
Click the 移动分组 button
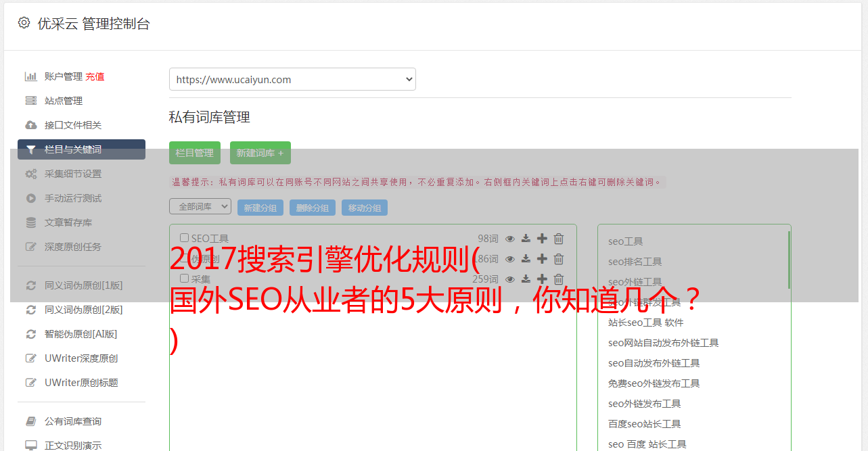coord(365,208)
